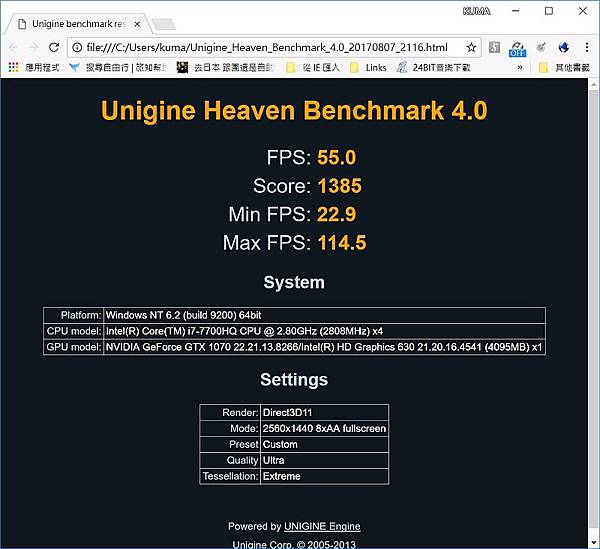The height and width of the screenshot is (549, 600).
Task: Click the System section heading
Action: 294,282
